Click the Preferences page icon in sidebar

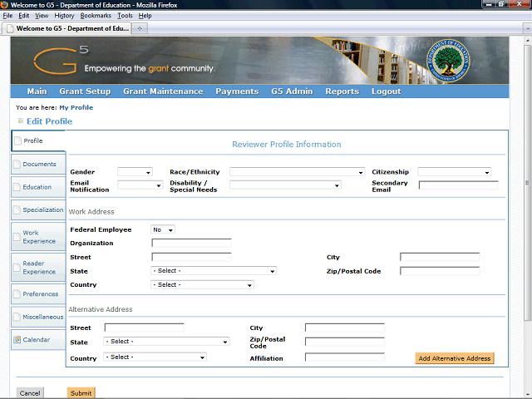[x=17, y=294]
